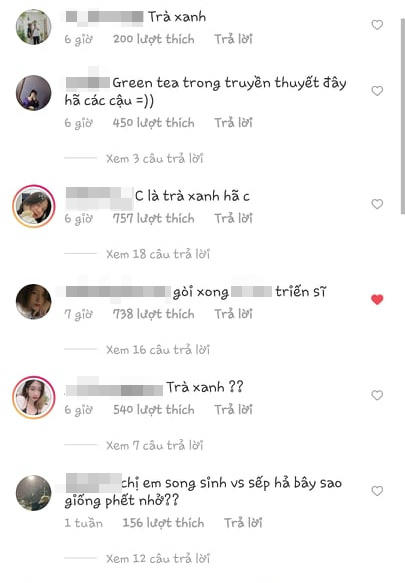Like the 'chị em song sinh' comment
The image size is (405, 583).
[377, 491]
